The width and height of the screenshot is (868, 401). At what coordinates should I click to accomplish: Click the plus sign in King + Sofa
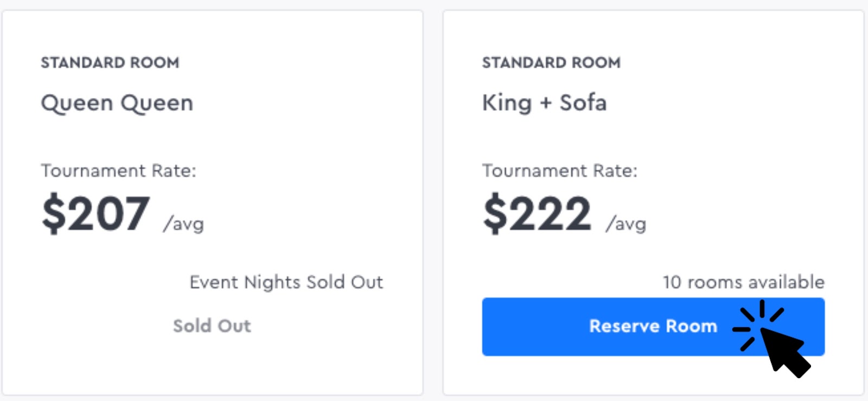[x=546, y=103]
